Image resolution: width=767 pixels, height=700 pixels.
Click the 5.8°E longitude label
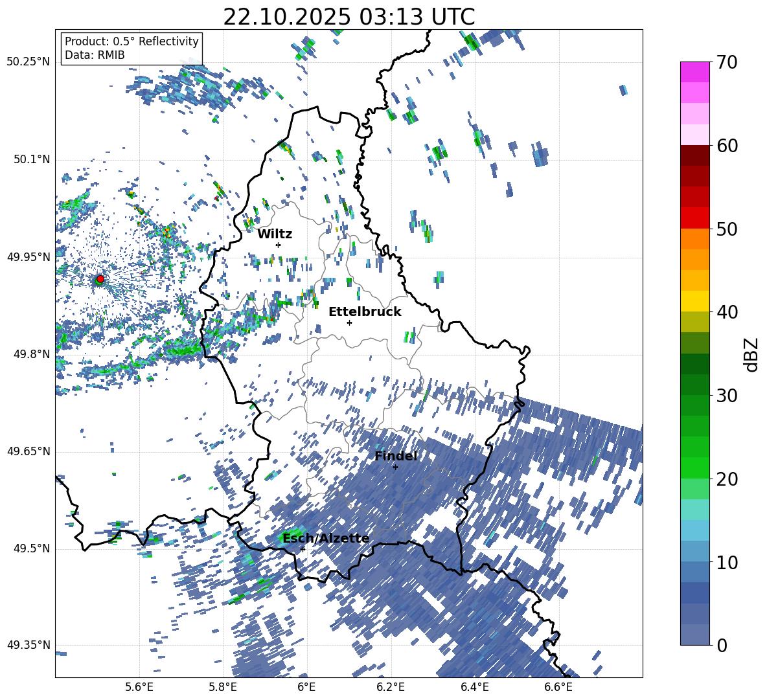[223, 687]
